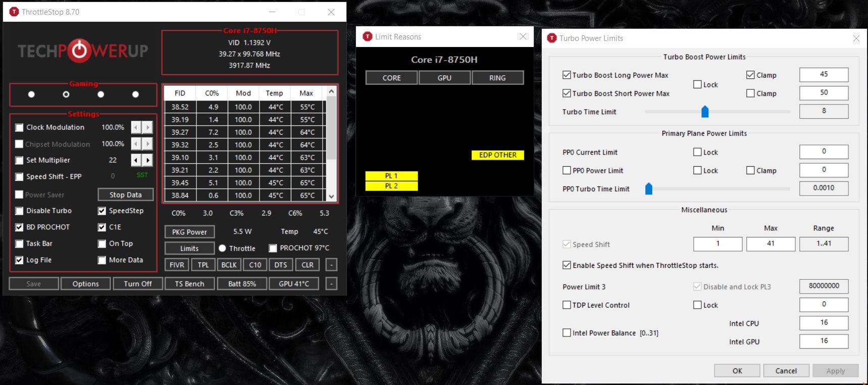Uncheck Turbo Boost Short Power Max
Viewport: 868px width, 385px height.
pos(567,93)
